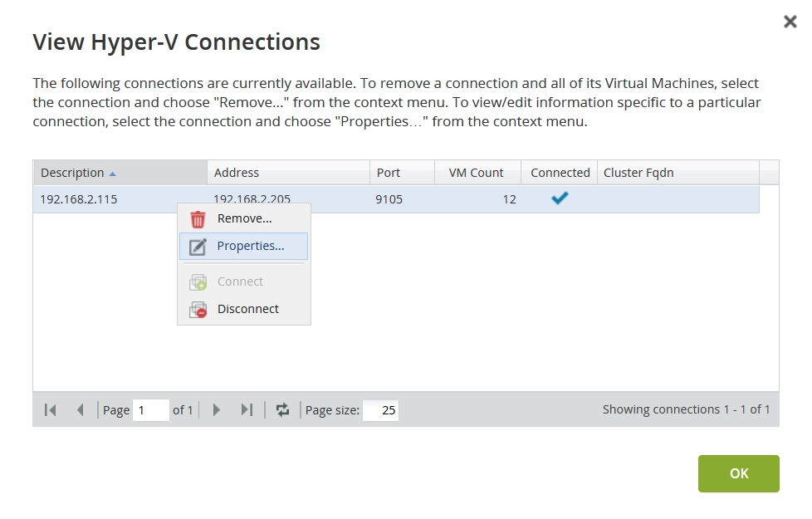Click the 'of 1' page total text
Screen dimensions: 812x519
pyautogui.click(x=183, y=410)
